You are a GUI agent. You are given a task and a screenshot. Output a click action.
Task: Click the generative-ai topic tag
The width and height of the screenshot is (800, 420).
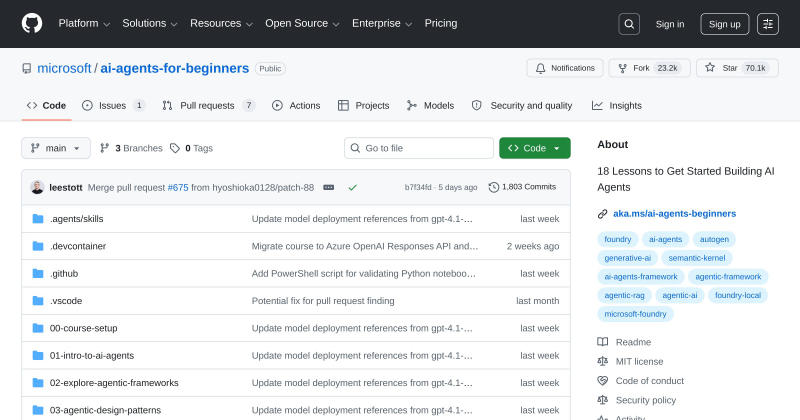click(x=628, y=258)
